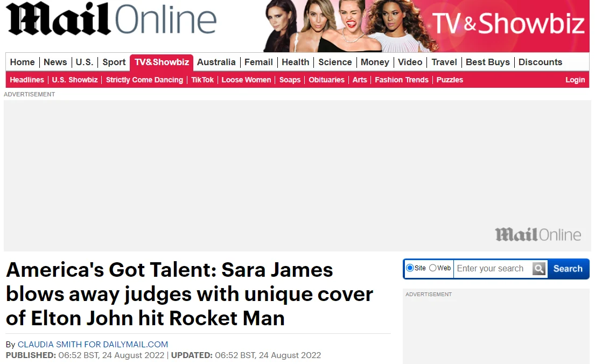
Task: Switch to the TV&Showbiz tab
Action: pos(162,62)
